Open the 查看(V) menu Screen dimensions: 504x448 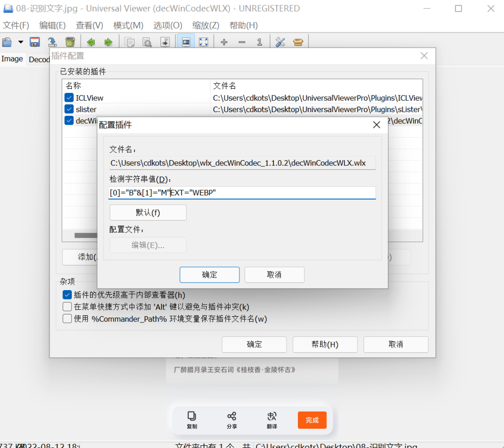89,25
